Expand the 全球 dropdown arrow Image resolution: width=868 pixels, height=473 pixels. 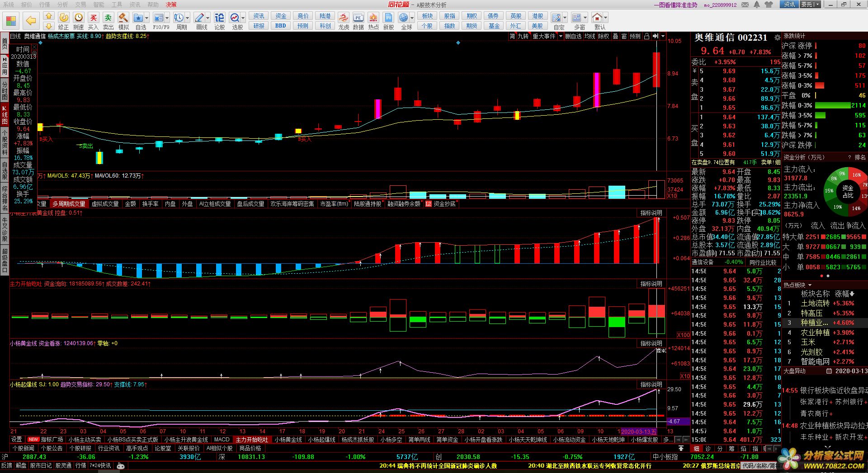pos(412,18)
